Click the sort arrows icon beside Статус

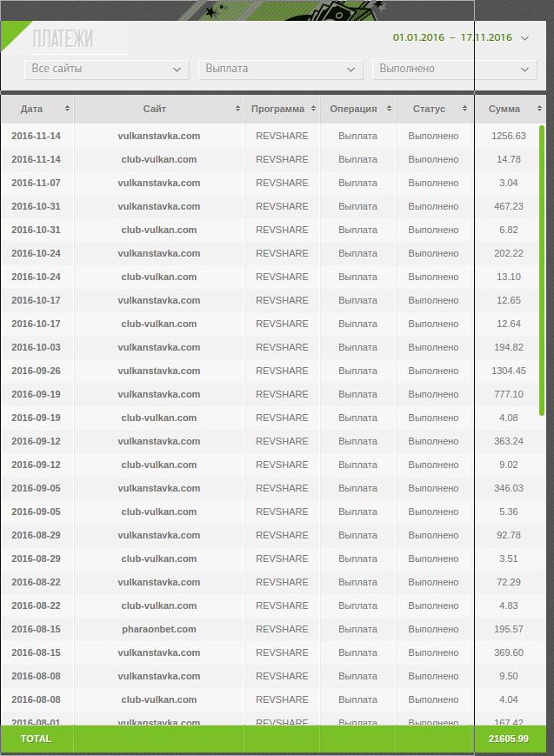(464, 109)
